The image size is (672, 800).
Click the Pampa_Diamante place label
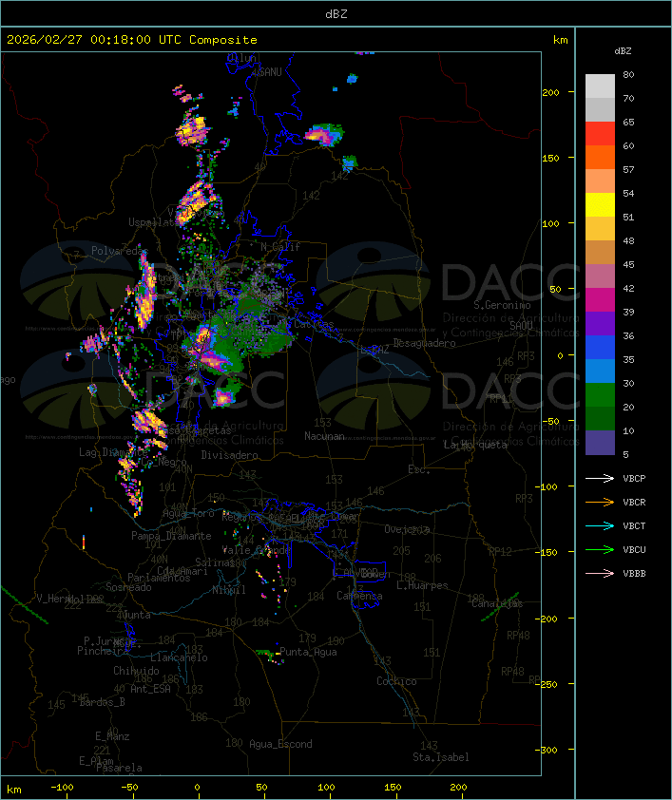pyautogui.click(x=171, y=536)
